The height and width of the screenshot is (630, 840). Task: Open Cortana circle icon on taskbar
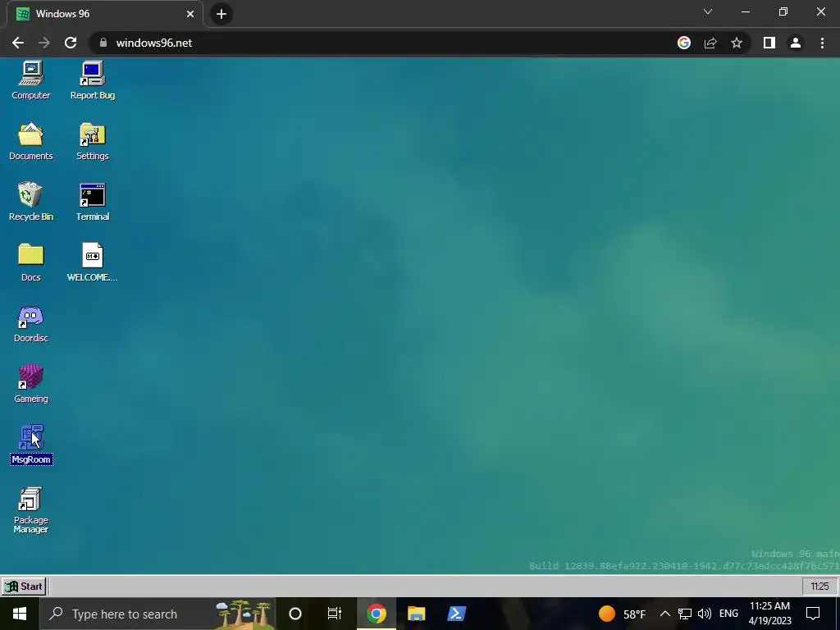click(x=295, y=614)
